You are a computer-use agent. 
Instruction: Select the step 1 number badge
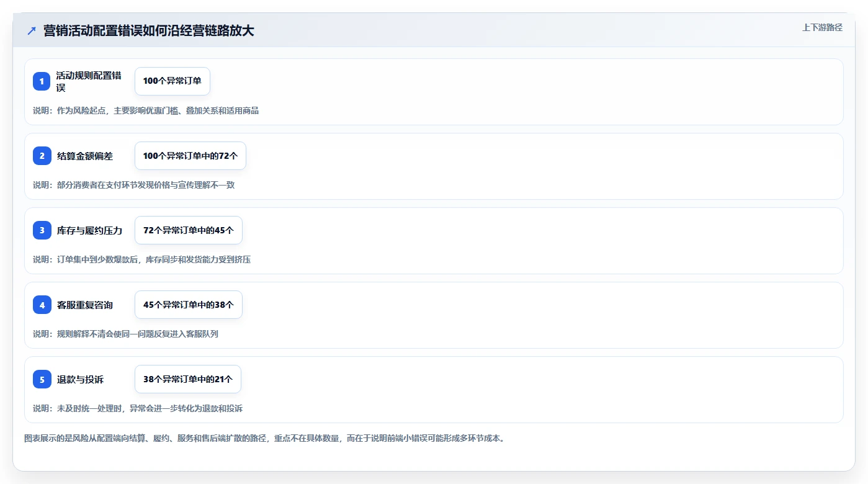point(42,81)
